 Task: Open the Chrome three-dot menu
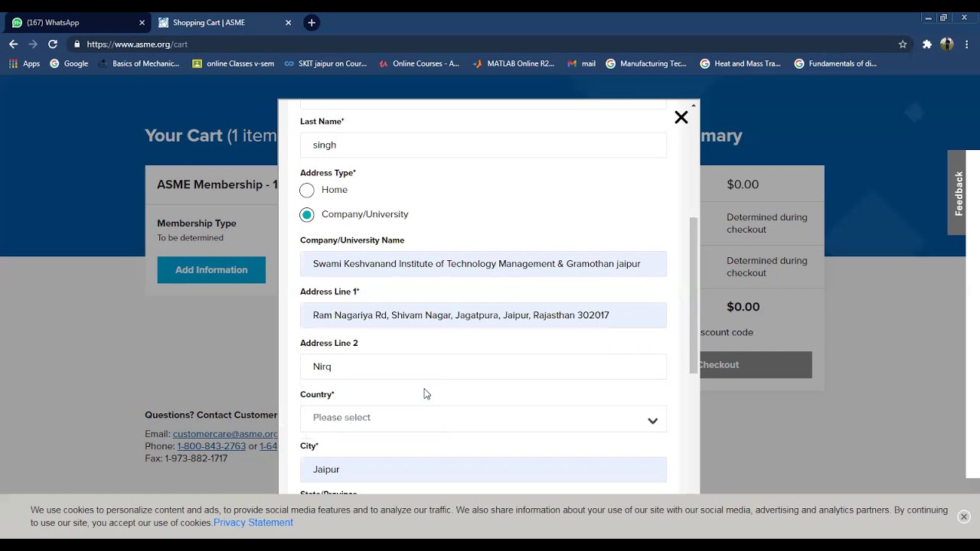967,44
